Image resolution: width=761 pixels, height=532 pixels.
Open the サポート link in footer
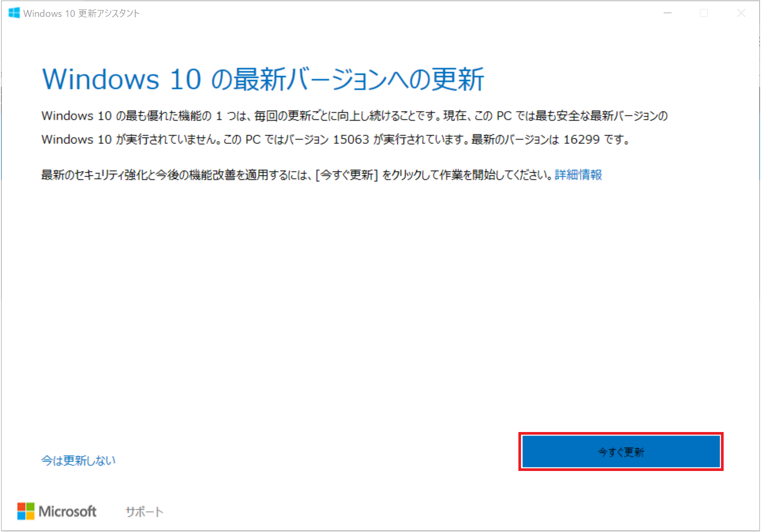point(144,512)
